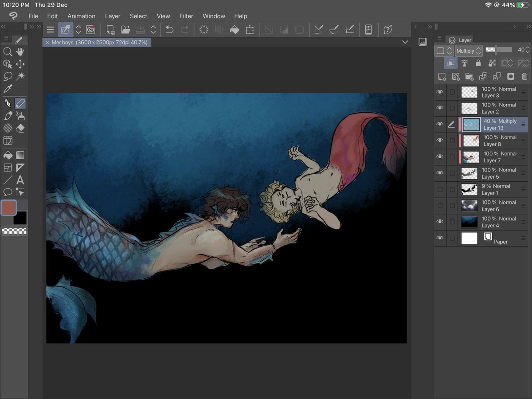Open the Filter menu
This screenshot has height=399, width=532.
coord(186,16)
